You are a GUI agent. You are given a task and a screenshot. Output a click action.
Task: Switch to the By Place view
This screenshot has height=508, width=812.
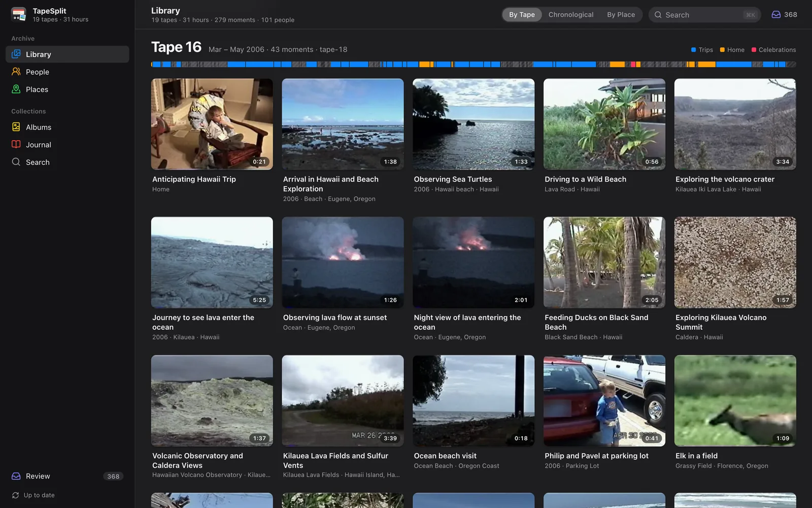pos(621,15)
